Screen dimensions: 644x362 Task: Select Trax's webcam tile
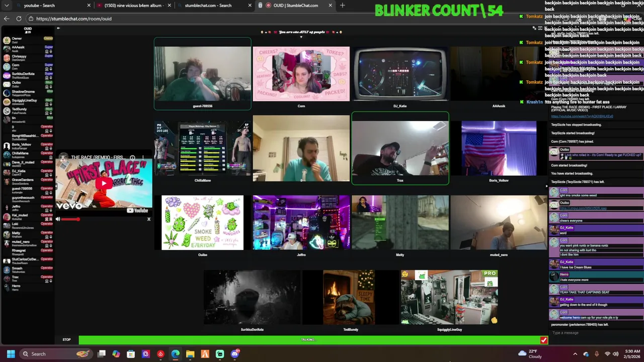(400, 148)
